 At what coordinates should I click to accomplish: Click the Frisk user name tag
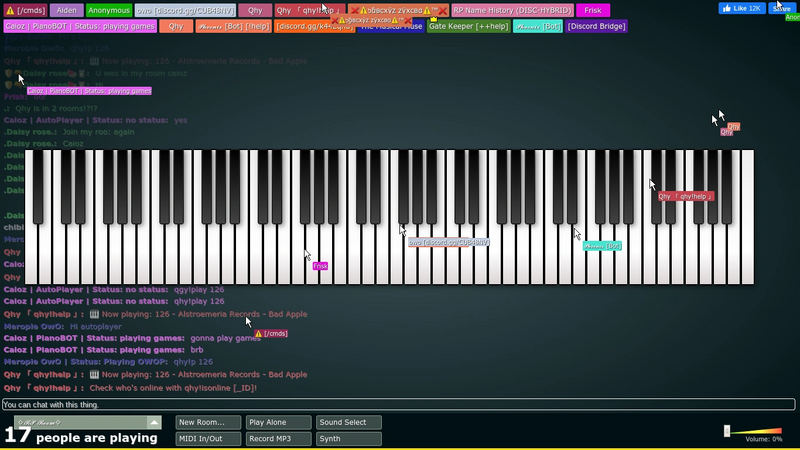(592, 10)
